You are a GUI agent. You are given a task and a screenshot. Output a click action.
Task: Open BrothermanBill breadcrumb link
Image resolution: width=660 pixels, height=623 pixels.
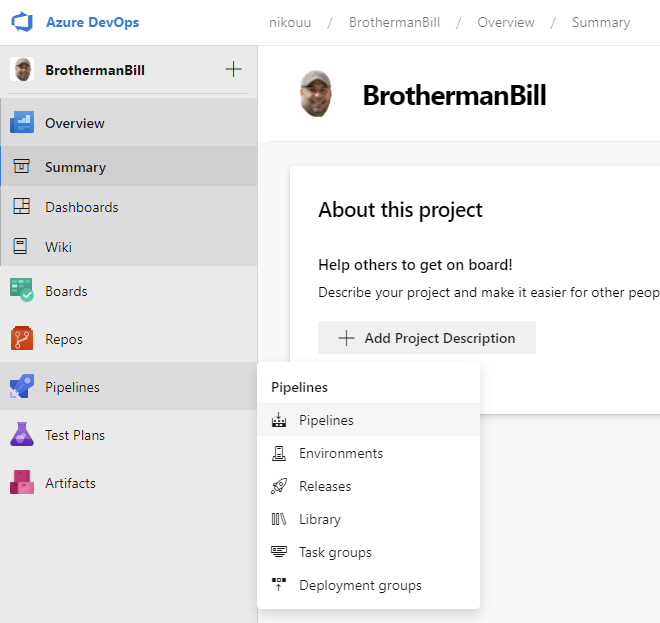[x=394, y=22]
